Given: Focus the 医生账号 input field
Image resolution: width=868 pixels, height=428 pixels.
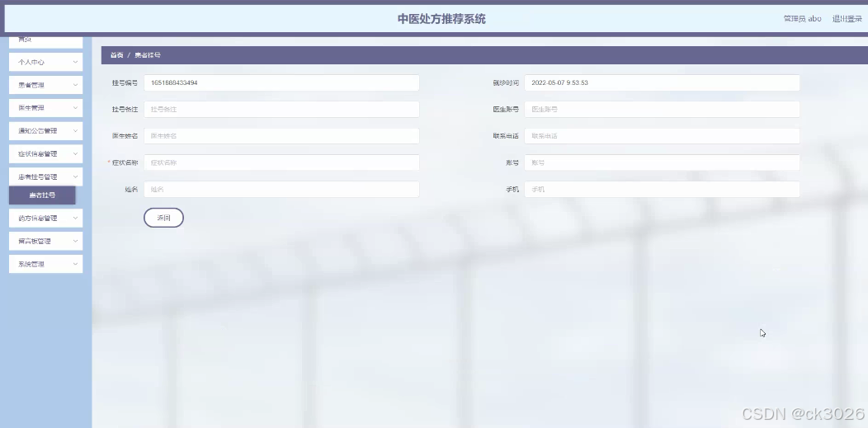Looking at the screenshot, I should (x=662, y=110).
